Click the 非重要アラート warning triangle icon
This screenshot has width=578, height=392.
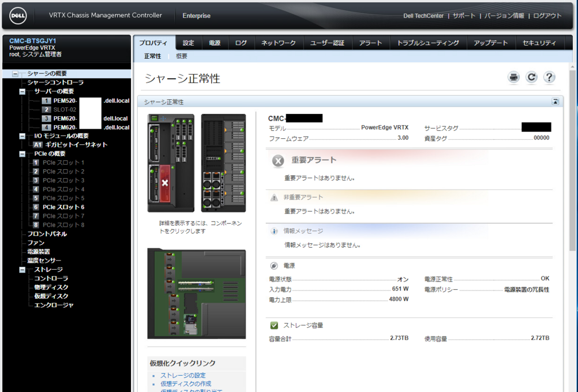click(274, 197)
